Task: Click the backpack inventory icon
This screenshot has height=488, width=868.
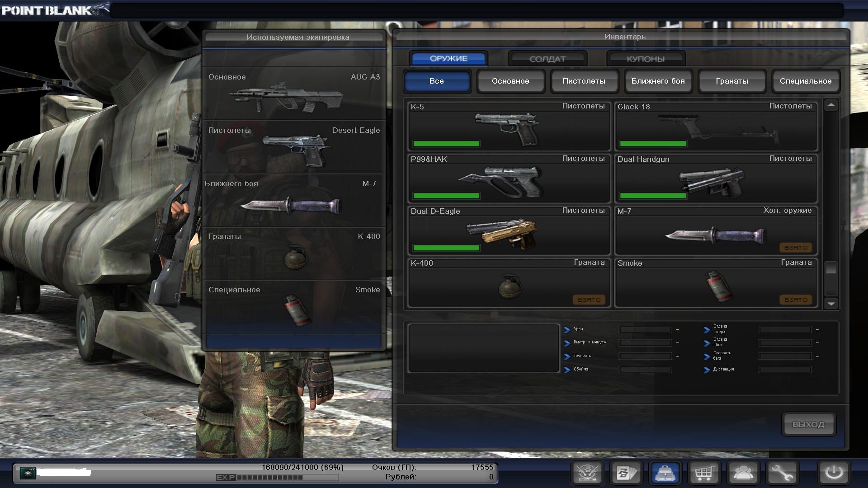Action: tap(665, 473)
